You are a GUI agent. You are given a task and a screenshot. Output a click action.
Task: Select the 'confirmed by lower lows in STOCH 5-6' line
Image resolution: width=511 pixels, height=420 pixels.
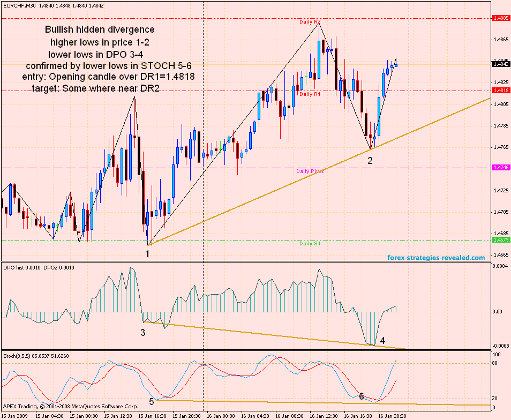point(109,66)
